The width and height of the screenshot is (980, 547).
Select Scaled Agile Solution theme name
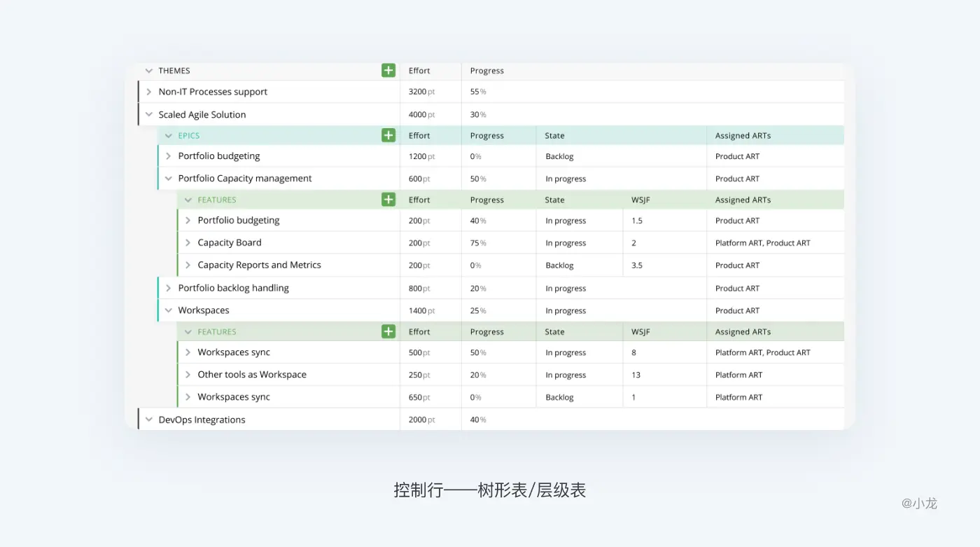tap(202, 114)
